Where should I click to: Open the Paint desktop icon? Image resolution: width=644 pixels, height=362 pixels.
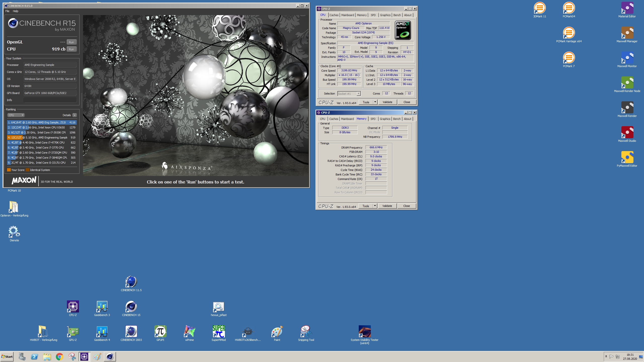[x=277, y=333]
